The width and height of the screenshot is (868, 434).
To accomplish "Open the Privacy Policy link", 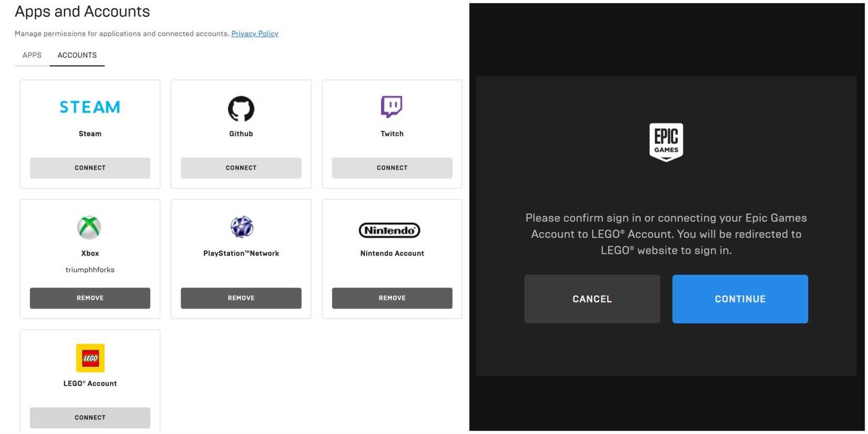I will pos(255,34).
